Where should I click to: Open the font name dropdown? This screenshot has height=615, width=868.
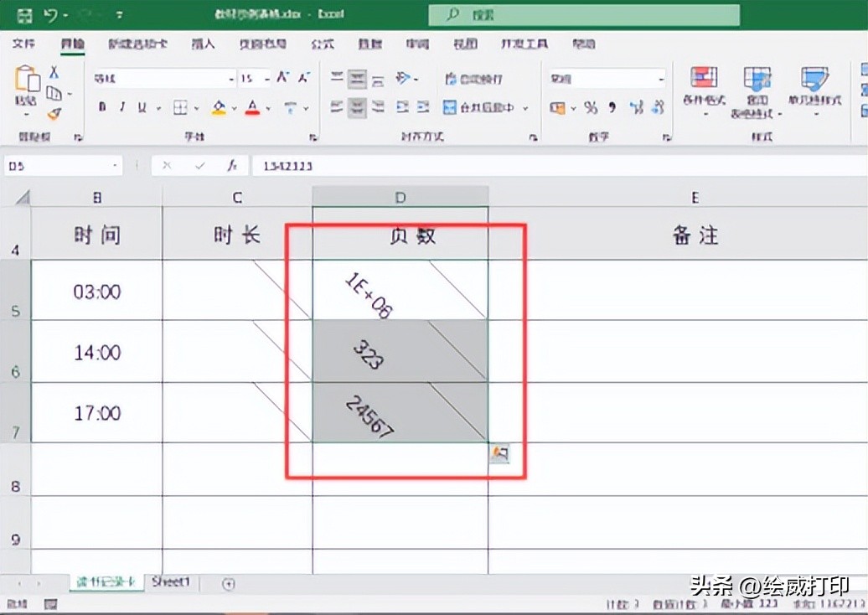pyautogui.click(x=231, y=79)
